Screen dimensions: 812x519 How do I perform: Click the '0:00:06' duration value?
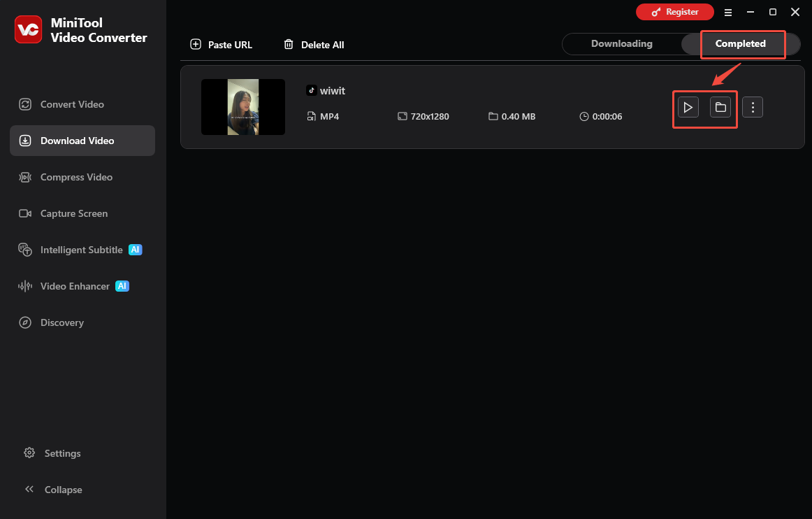[x=607, y=117]
